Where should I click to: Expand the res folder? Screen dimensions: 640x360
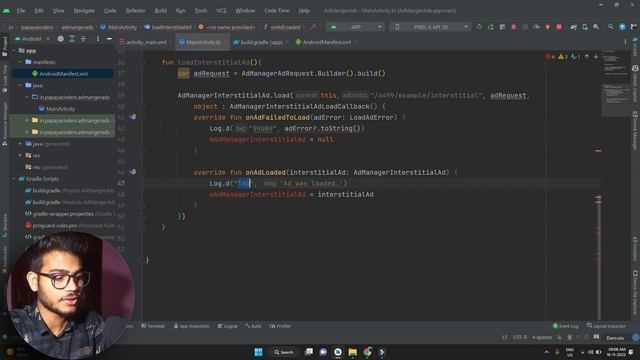point(20,156)
